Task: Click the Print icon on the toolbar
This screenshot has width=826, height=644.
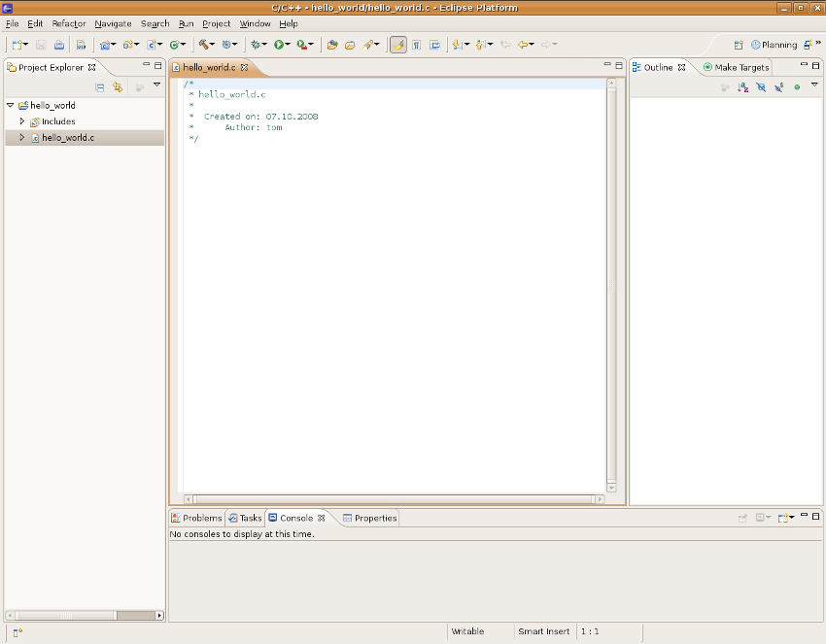Action: [x=58, y=44]
